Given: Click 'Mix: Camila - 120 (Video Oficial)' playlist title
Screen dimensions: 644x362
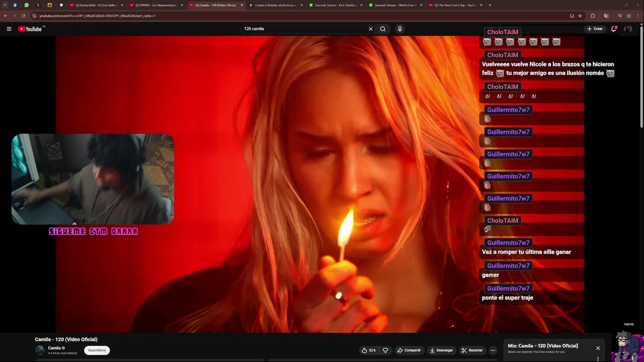Looking at the screenshot, I should pos(543,346).
